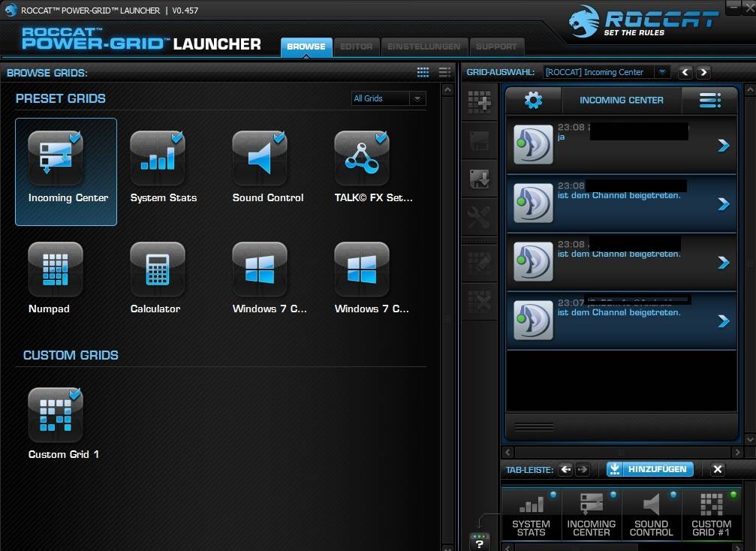
Task: Click the preview horizontal scrollbar
Action: click(x=622, y=452)
